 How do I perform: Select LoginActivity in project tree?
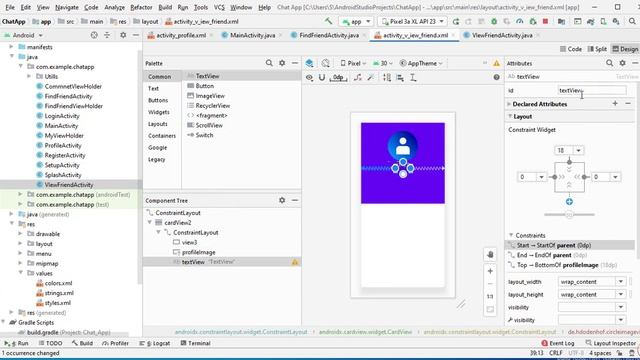pos(62,116)
